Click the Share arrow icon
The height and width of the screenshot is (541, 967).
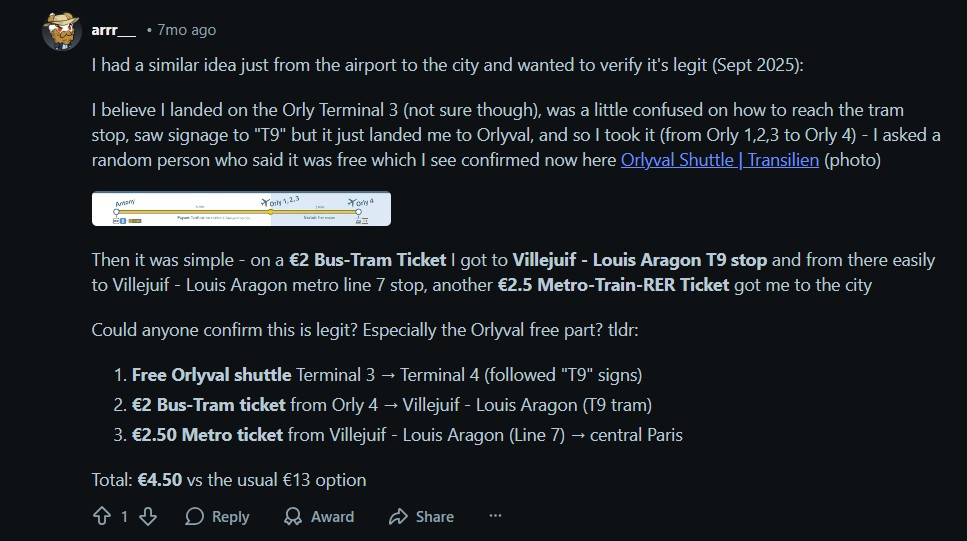pyautogui.click(x=398, y=516)
